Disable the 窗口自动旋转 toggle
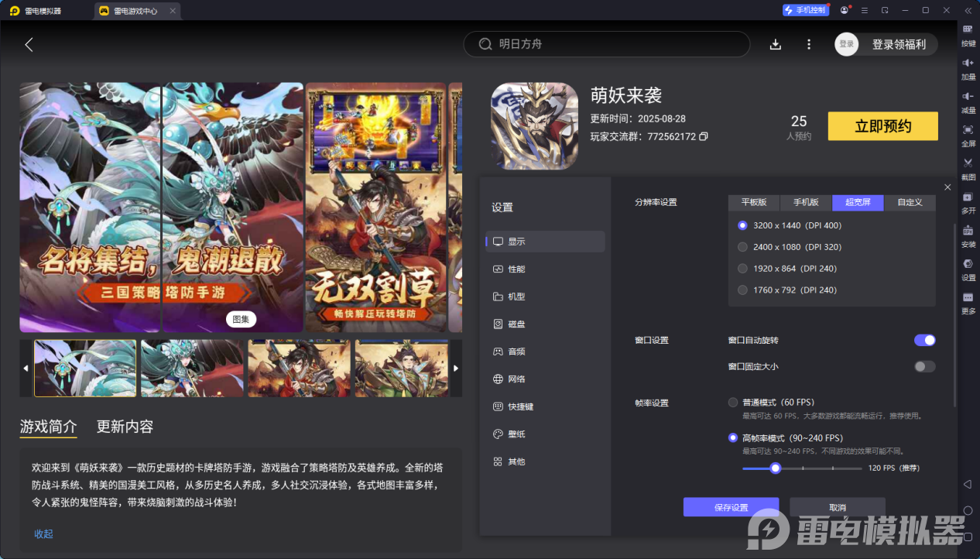The image size is (980, 559). 924,340
